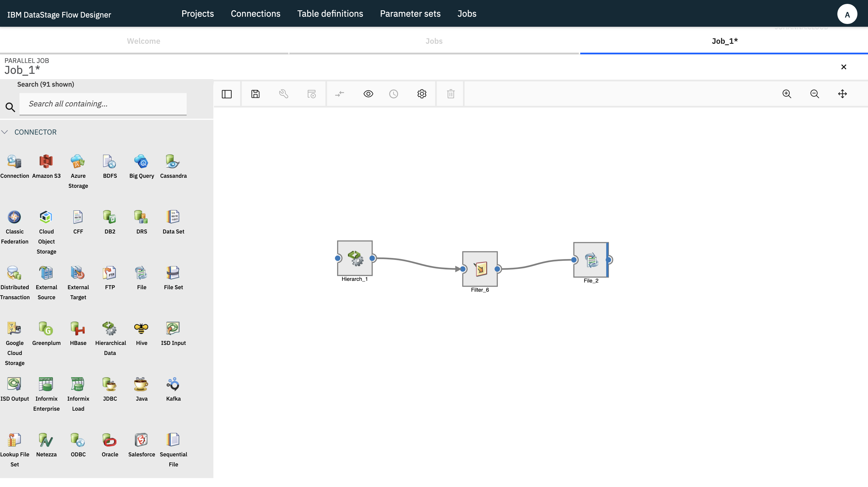Switch to the Welcome tab

[x=143, y=41]
